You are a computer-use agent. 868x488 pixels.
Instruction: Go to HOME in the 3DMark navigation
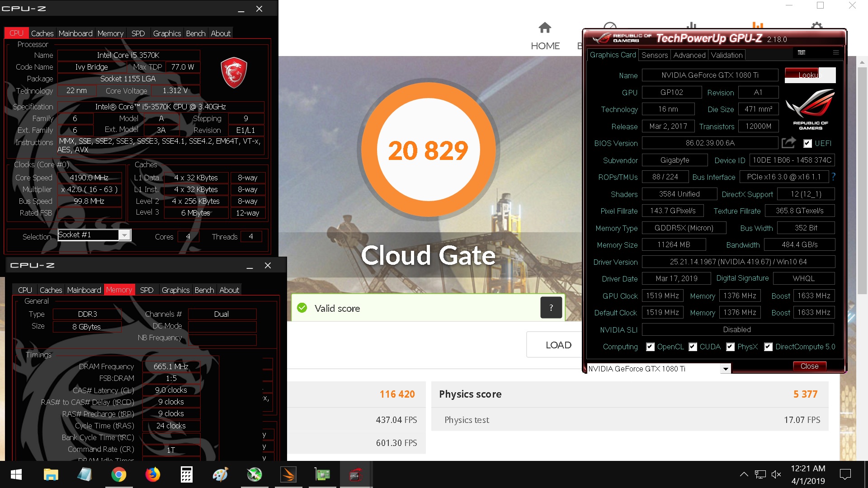coord(545,37)
